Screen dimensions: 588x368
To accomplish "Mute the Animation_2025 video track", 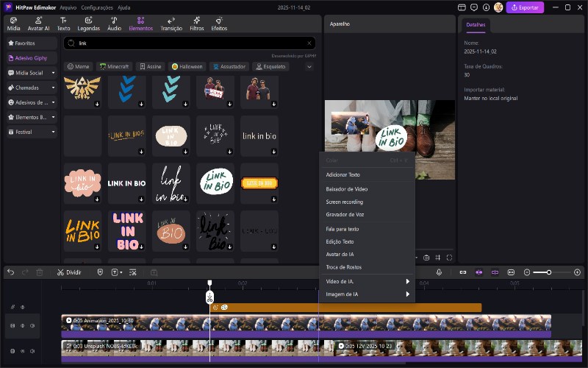I will pyautogui.click(x=32, y=325).
